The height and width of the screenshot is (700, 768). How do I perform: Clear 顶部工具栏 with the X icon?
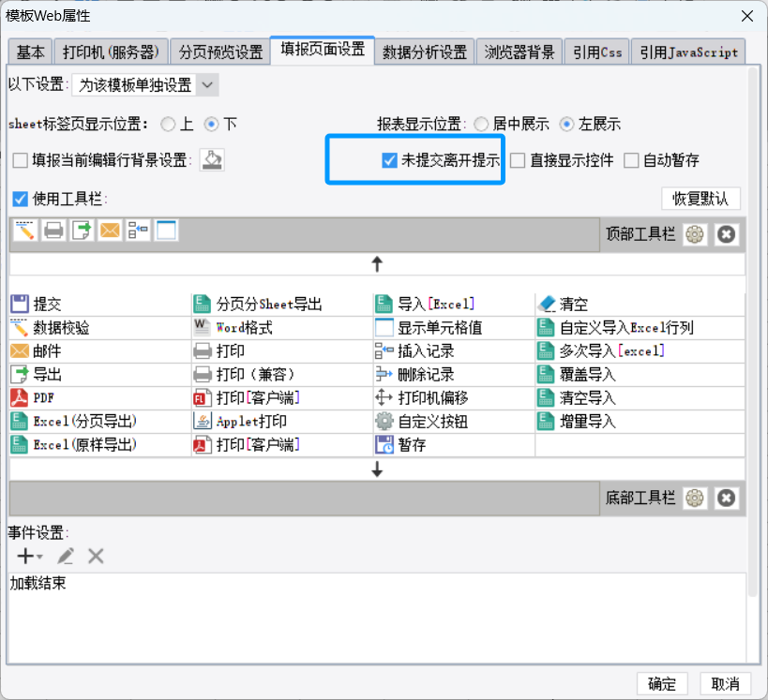coord(726,234)
